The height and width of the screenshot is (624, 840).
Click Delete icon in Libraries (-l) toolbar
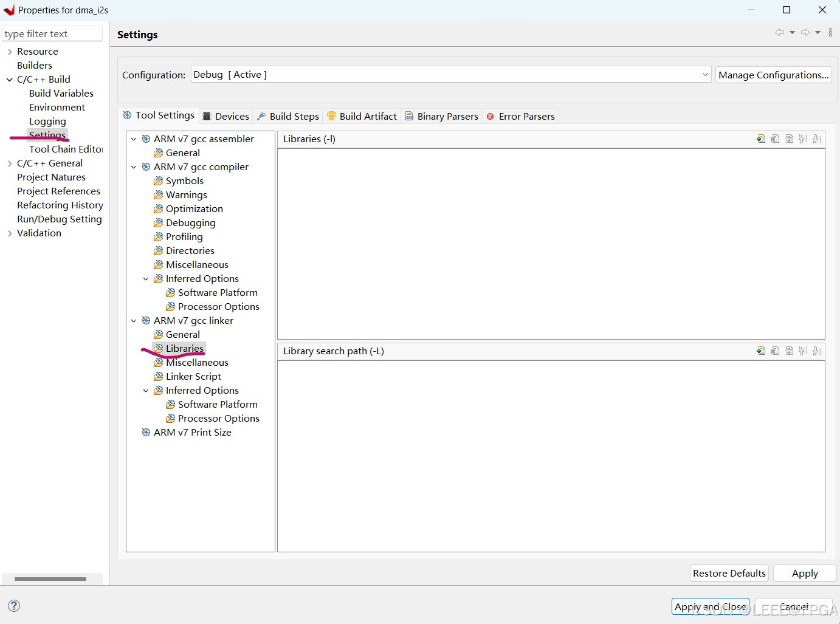click(775, 139)
